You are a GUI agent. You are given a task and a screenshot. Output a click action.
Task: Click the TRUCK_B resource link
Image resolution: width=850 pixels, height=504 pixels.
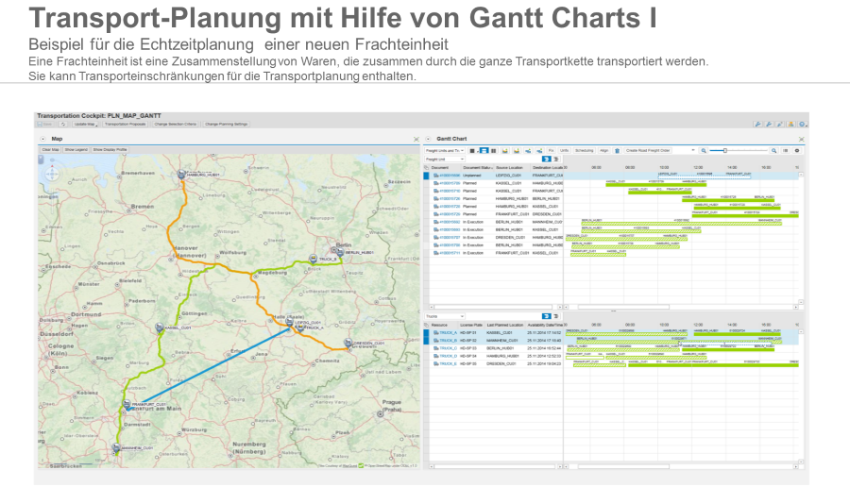coord(448,339)
